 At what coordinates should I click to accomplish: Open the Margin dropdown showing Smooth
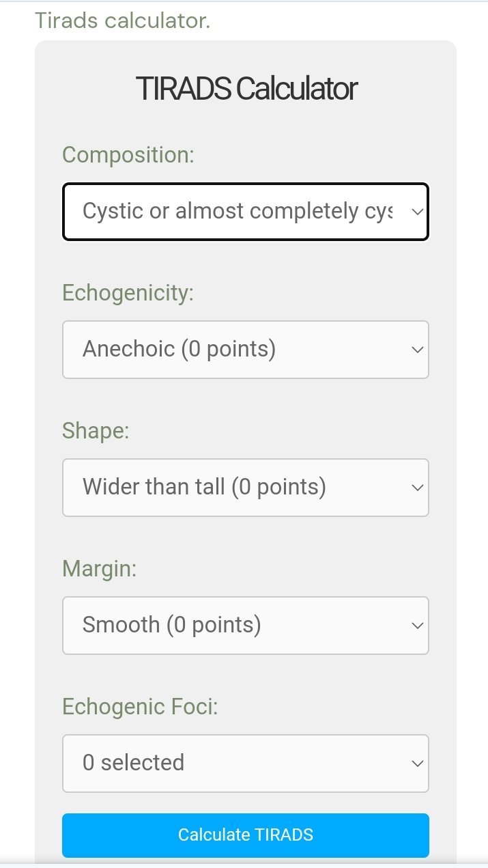pos(246,625)
